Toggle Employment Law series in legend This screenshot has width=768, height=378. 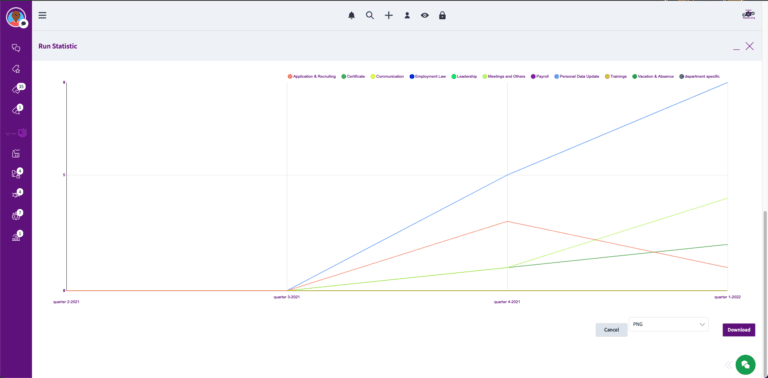[428, 76]
